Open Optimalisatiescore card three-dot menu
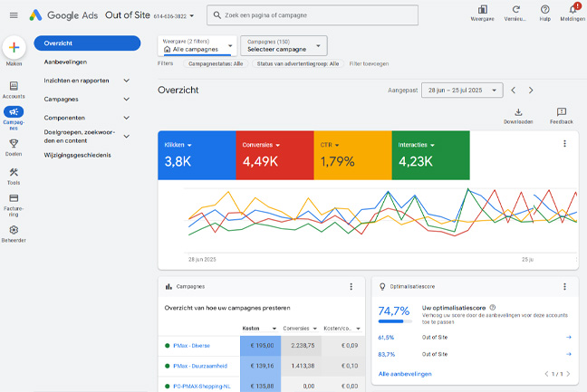587x392 pixels. [x=565, y=286]
